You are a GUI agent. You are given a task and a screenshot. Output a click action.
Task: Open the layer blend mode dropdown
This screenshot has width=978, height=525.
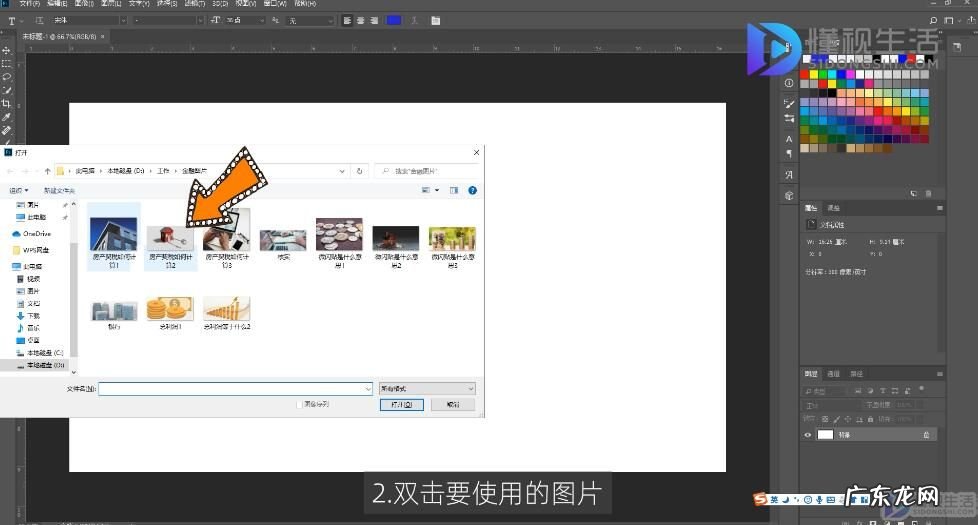[x=831, y=405]
